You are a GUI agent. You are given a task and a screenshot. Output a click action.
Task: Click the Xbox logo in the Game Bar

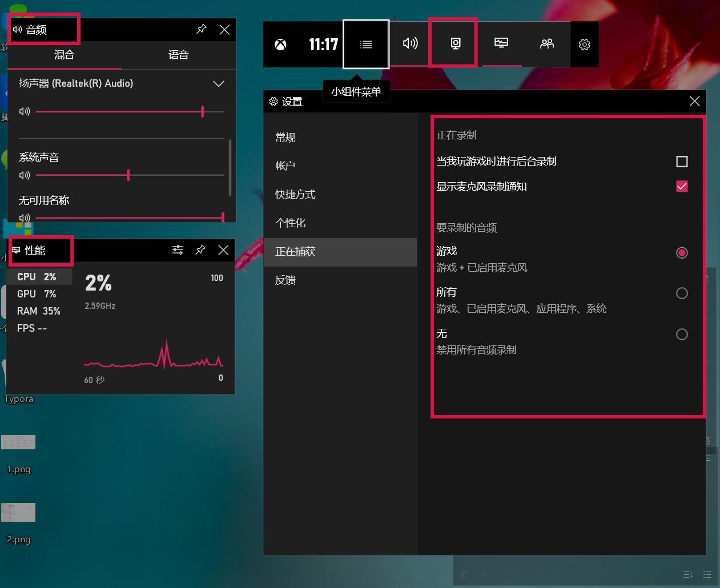coord(280,44)
